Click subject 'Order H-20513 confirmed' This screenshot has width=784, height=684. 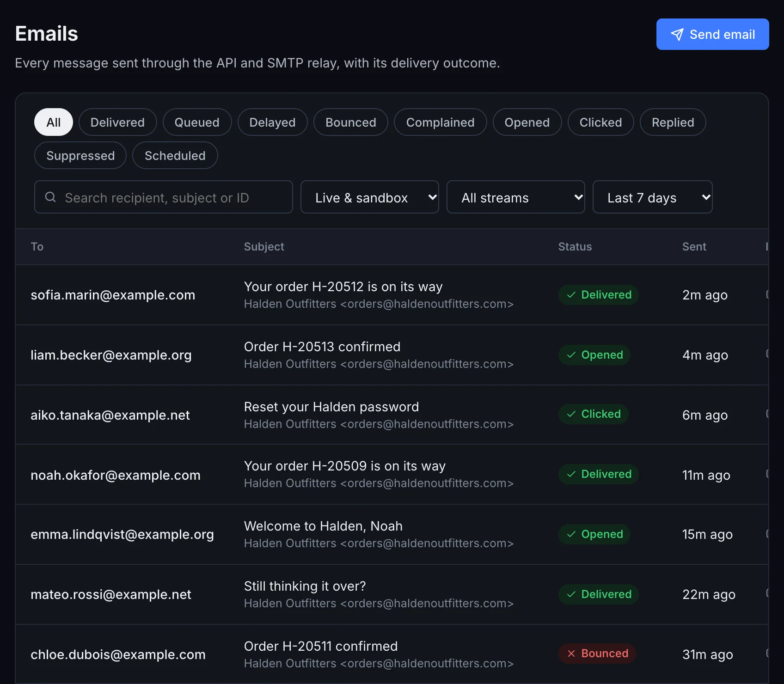tap(322, 347)
